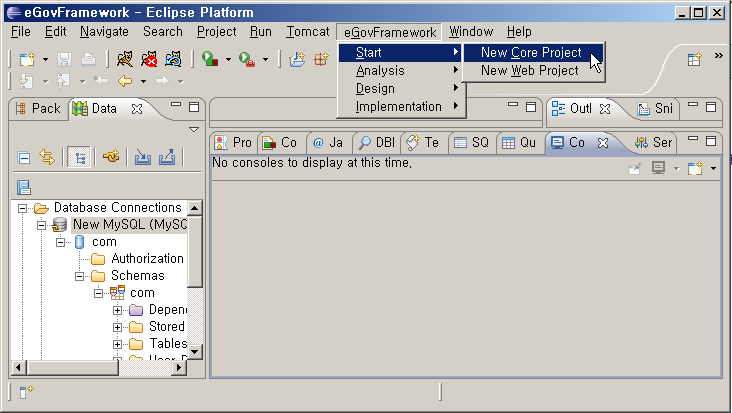The width and height of the screenshot is (732, 413).
Task: Select New Web Project menu entry
Action: (x=529, y=70)
